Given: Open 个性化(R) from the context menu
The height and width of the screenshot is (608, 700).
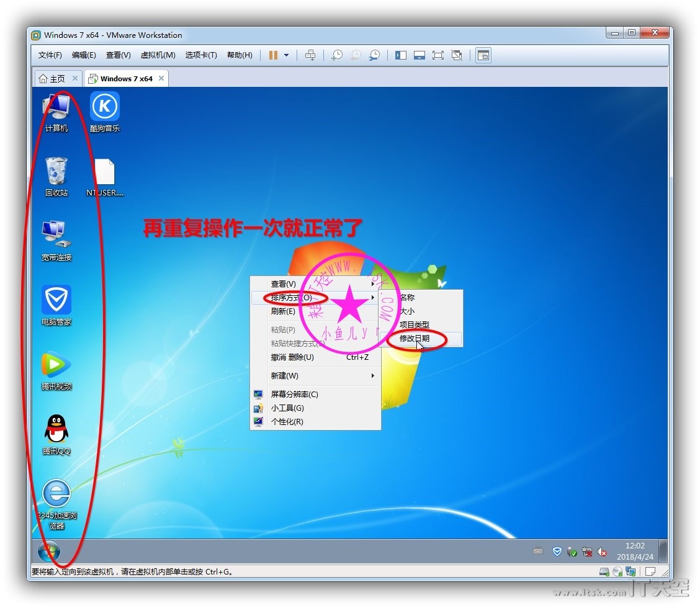Looking at the screenshot, I should (x=287, y=422).
